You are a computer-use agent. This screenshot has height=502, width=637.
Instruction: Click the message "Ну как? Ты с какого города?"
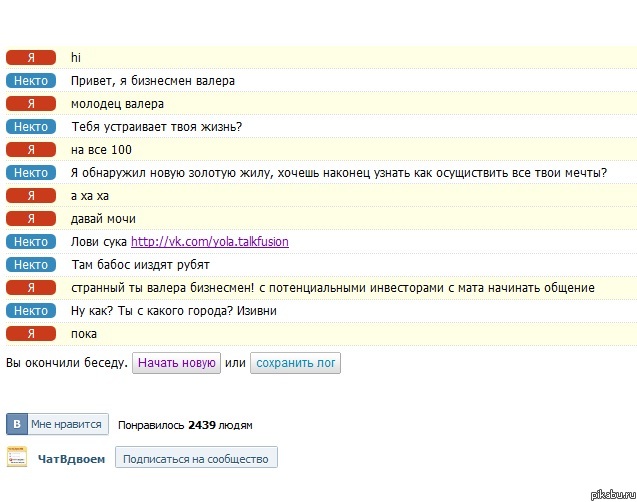coord(174,311)
